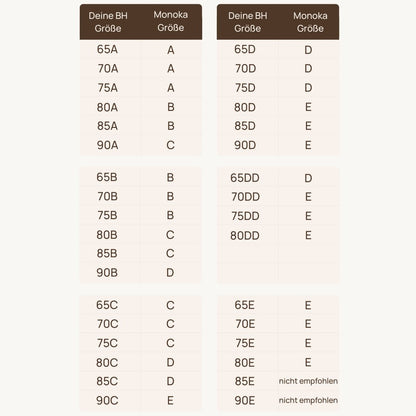Click right table 'Monoka Größe' header
The width and height of the screenshot is (416, 416).
pos(310,22)
